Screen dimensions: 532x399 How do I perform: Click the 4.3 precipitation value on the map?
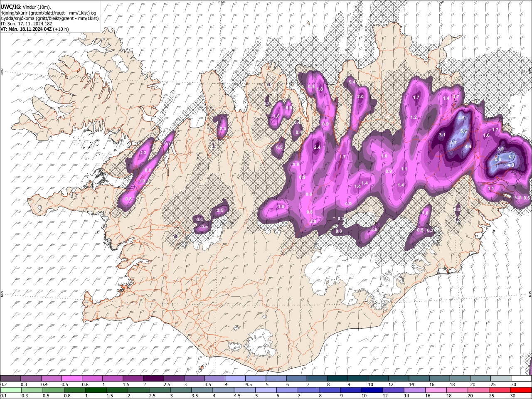[x=511, y=165]
